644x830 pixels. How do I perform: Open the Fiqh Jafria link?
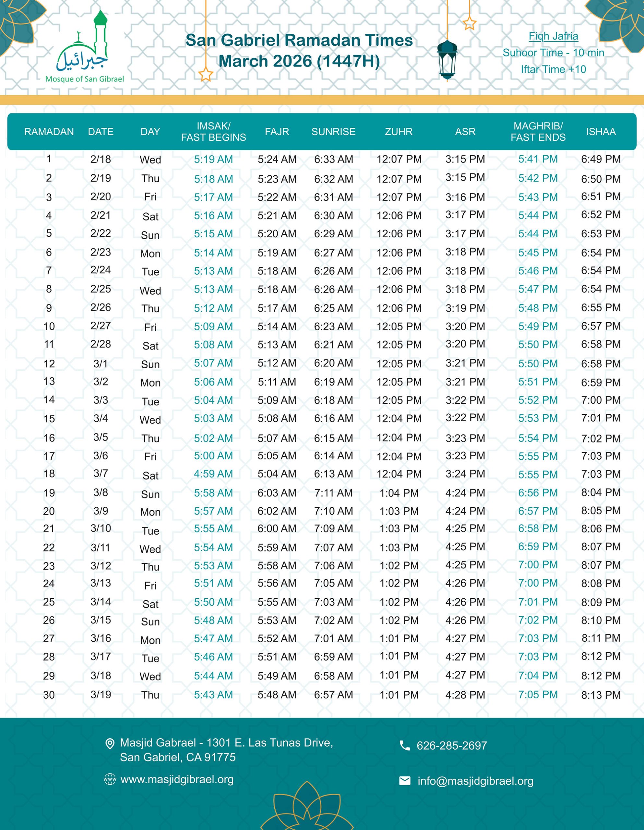click(x=553, y=36)
